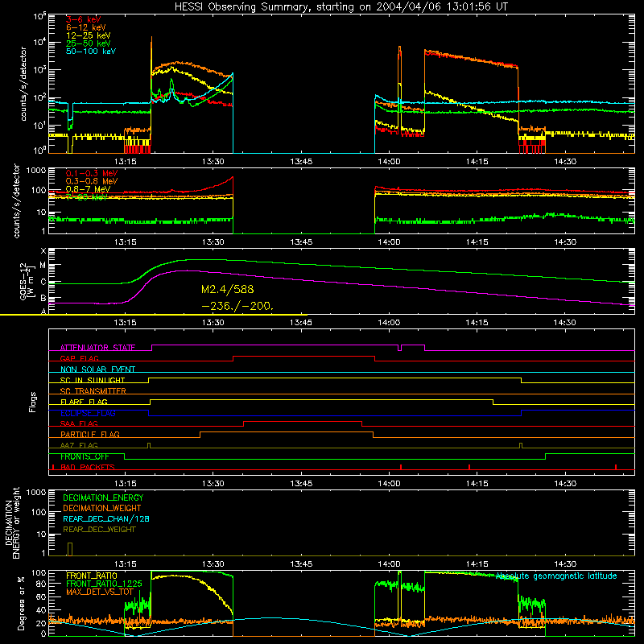Click the C class tick label on the GOES axis
The height and width of the screenshot is (644, 644).
click(43, 283)
